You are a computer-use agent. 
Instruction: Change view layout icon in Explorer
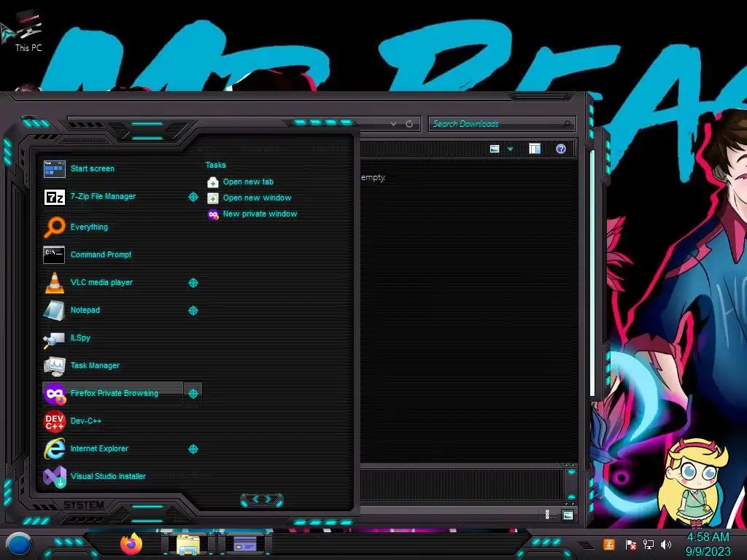click(495, 149)
